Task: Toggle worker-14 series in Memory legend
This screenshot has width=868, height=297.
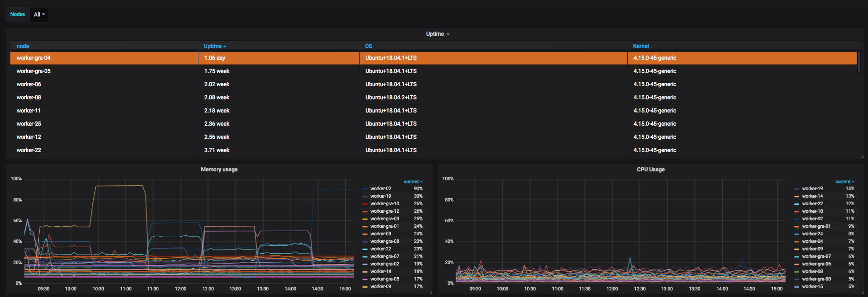Action: click(x=381, y=272)
